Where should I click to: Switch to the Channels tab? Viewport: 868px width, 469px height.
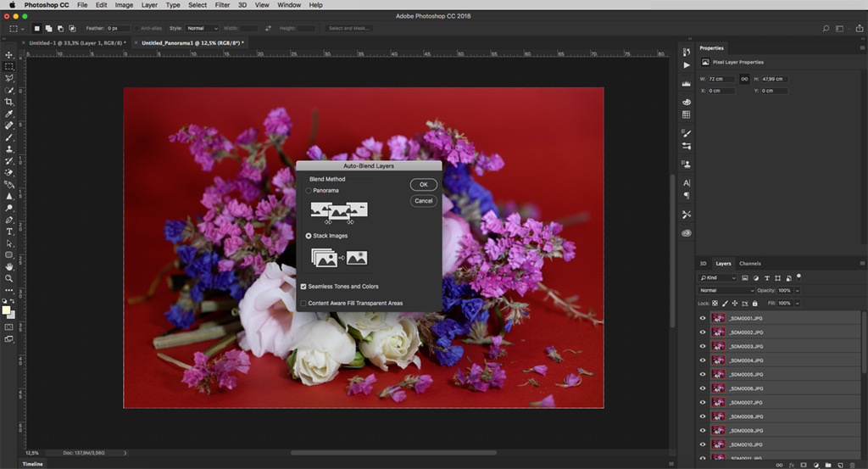[750, 264]
